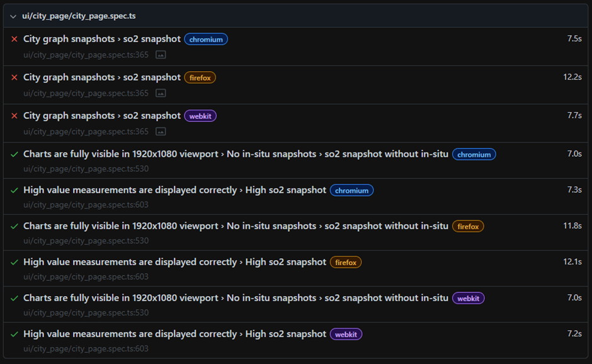Open image attachment icon for webkit so2 snapshot
Screen dimensions: 592x364
tap(161, 132)
